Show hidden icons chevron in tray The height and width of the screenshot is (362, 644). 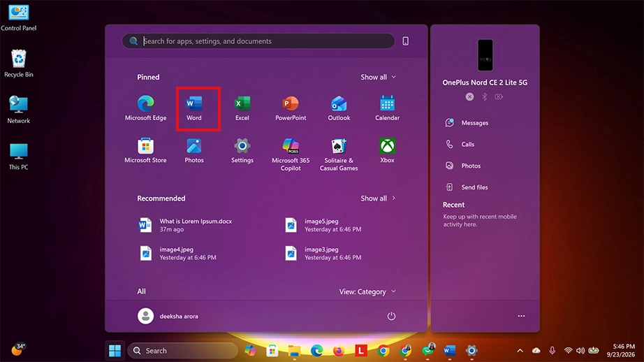520,351
